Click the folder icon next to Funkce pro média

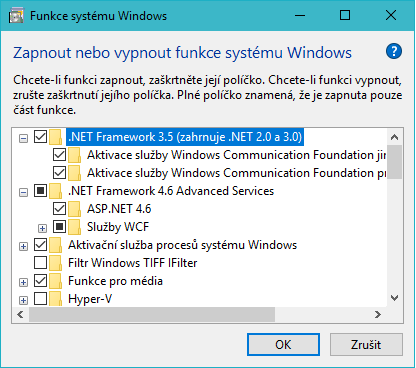[x=55, y=281]
